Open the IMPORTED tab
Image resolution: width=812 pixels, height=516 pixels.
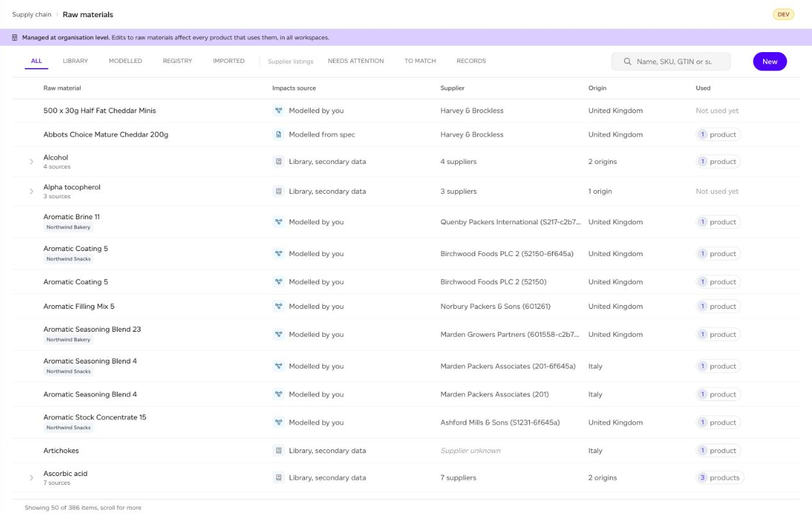229,61
